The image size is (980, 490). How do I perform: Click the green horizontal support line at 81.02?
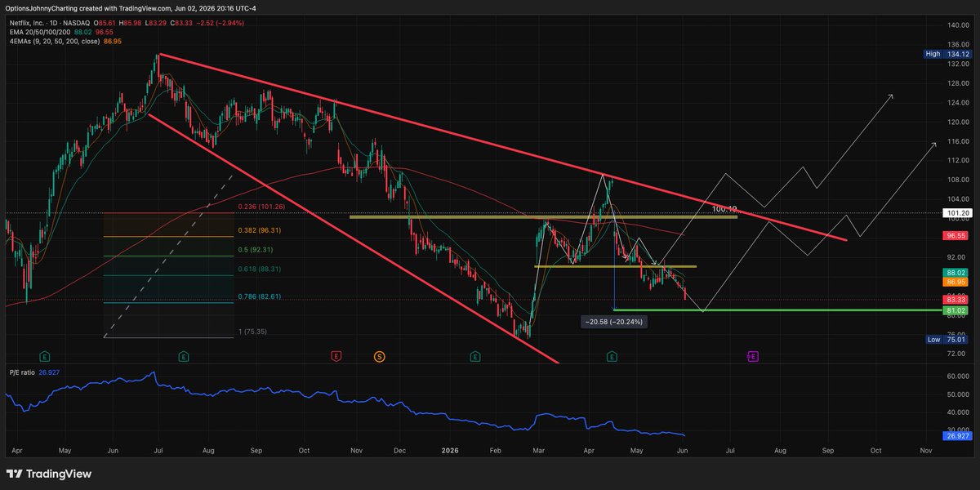[776, 310]
